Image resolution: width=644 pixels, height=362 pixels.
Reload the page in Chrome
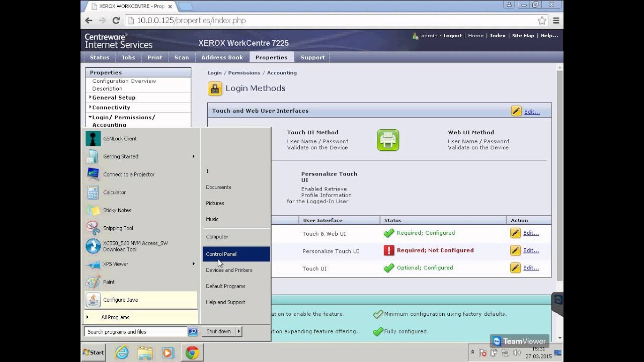pyautogui.click(x=116, y=21)
